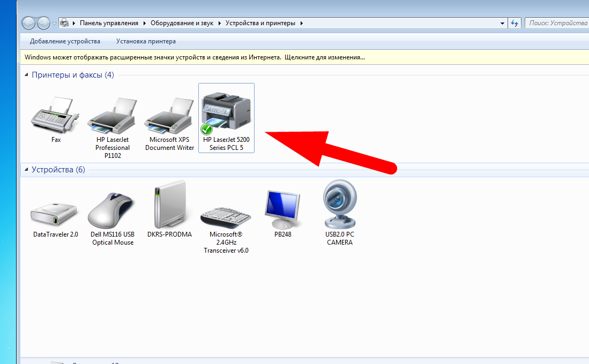Screen dimensions: 589x364
Task: Collapse the Устройства section
Action: pos(25,169)
